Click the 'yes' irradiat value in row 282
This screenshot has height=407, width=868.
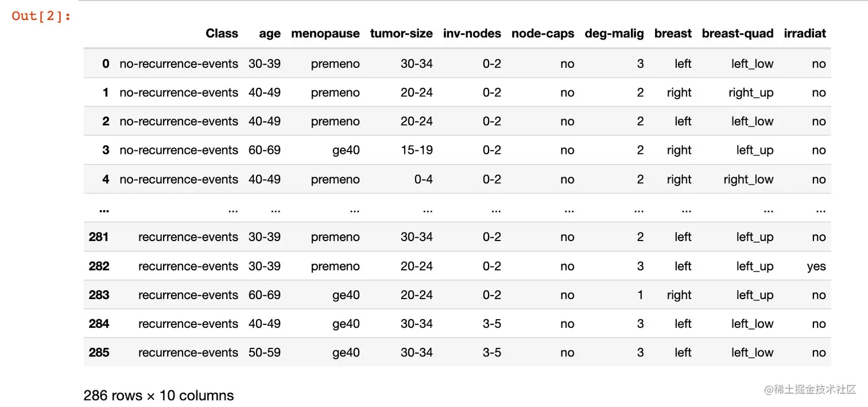point(816,266)
